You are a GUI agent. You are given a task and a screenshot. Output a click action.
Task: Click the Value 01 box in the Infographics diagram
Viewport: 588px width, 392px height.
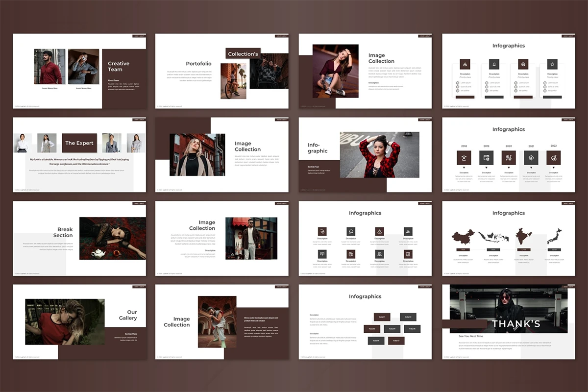click(382, 317)
